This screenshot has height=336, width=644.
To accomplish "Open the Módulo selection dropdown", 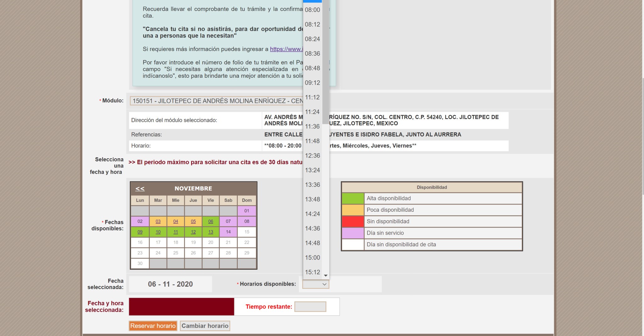I will click(216, 101).
